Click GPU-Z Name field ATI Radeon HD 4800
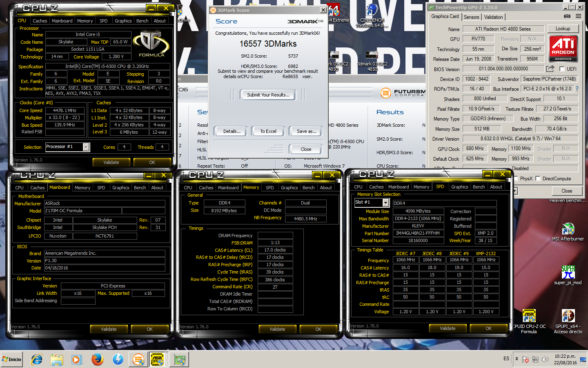The height and width of the screenshot is (368, 588). (503, 29)
